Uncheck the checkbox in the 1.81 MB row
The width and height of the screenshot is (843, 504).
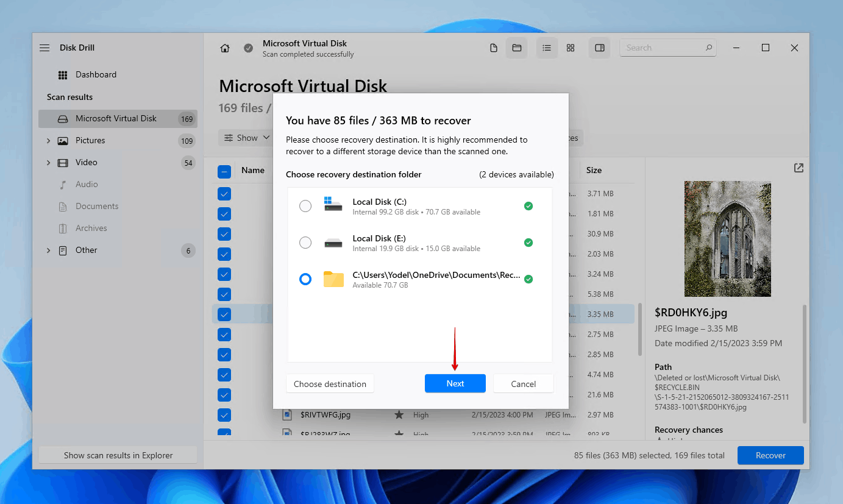point(224,214)
